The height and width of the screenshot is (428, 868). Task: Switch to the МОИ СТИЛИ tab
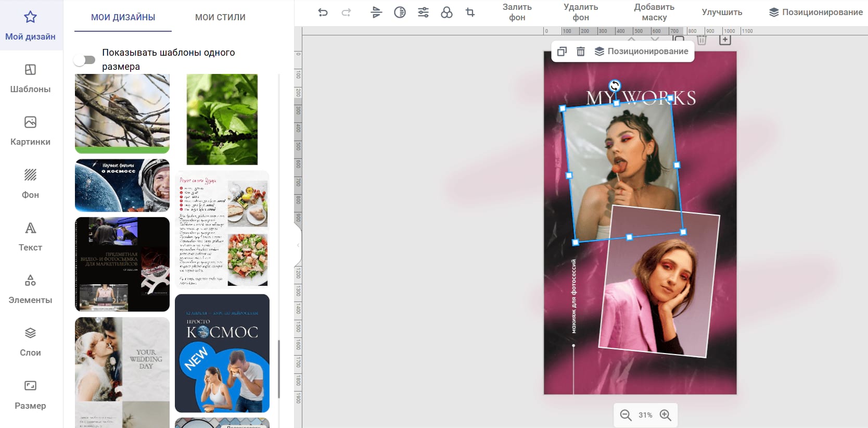tap(220, 17)
